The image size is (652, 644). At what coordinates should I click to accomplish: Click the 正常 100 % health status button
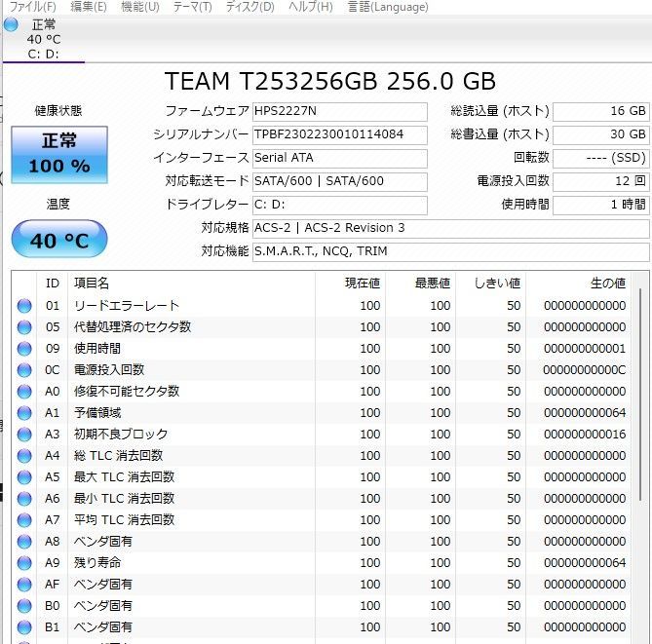59,155
